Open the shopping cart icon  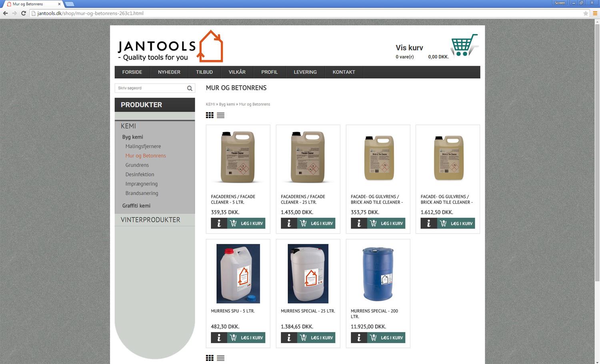click(464, 45)
